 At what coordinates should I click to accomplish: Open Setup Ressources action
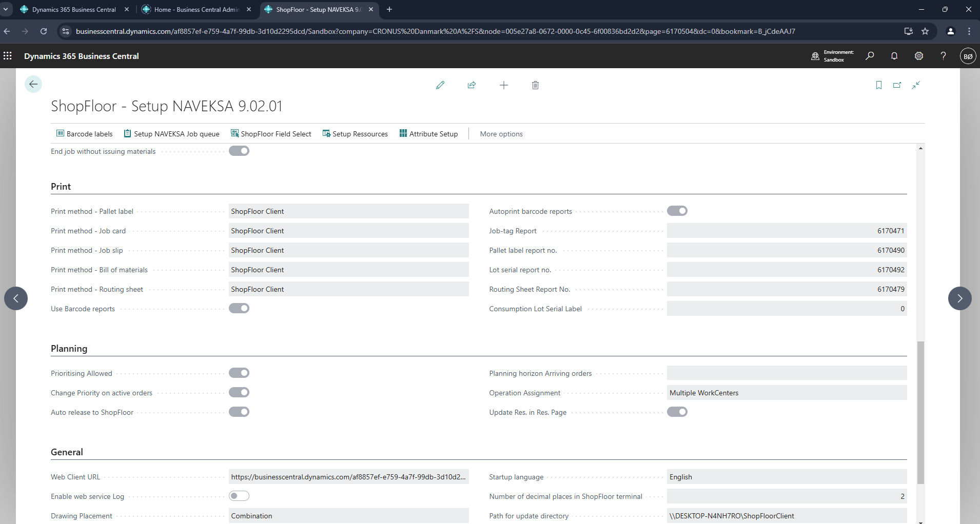(355, 134)
